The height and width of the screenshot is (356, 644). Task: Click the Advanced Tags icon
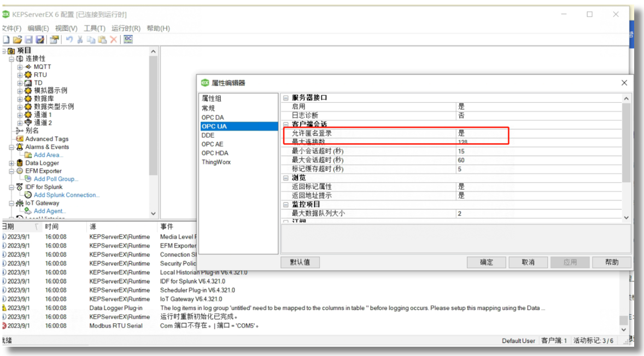tap(20, 139)
